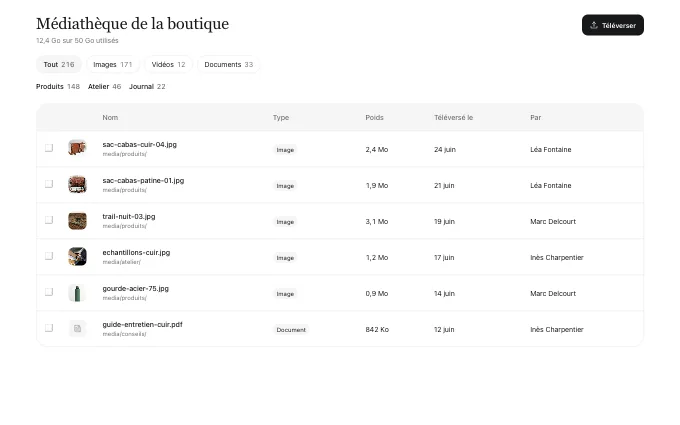Check the box for guide-entretien-cuir.pdf
Image resolution: width=680 pixels, height=425 pixels.
(x=49, y=328)
